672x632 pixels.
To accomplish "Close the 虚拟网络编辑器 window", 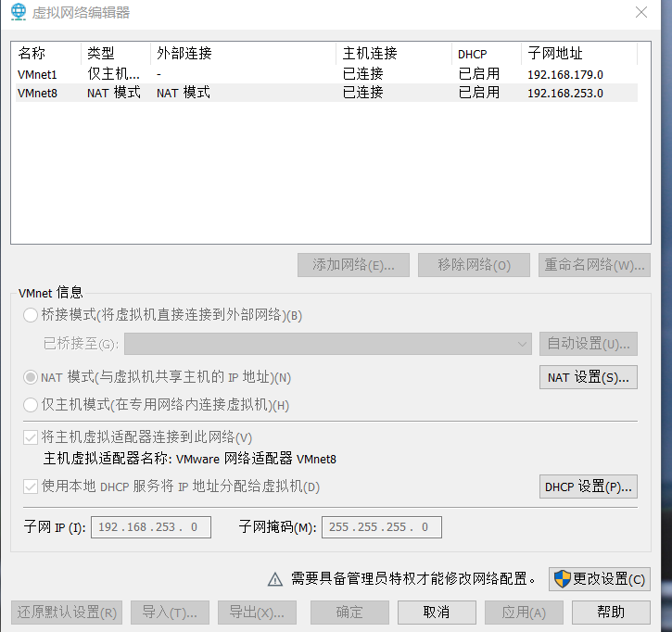I will pyautogui.click(x=641, y=12).
